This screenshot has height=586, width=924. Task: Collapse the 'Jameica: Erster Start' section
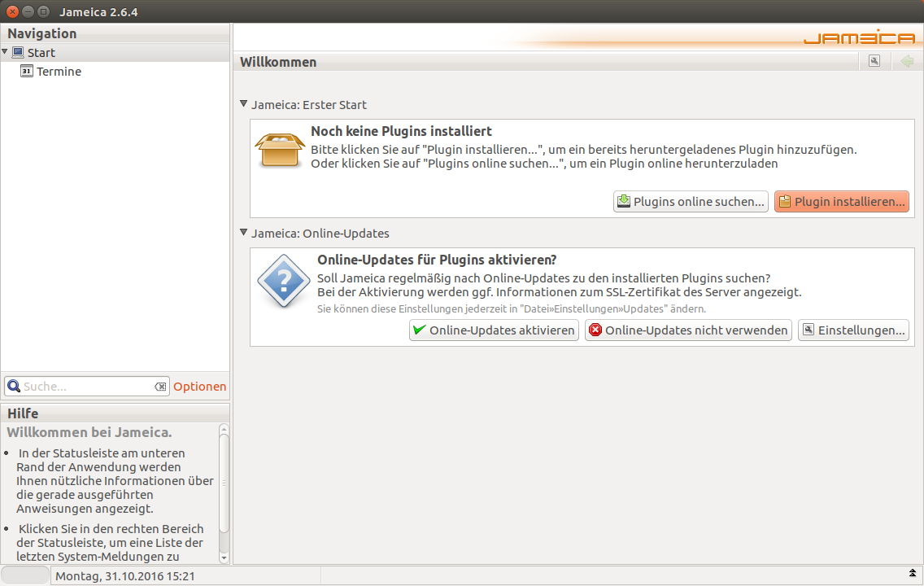243,103
